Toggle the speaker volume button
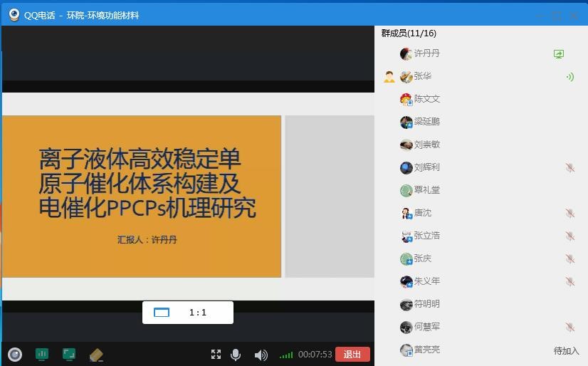 click(x=261, y=355)
